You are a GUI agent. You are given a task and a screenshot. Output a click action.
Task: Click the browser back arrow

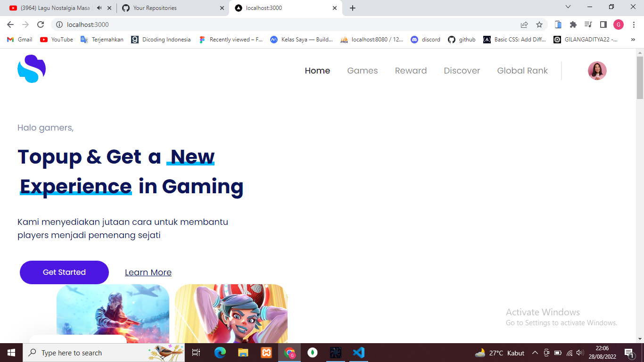tap(9, 25)
